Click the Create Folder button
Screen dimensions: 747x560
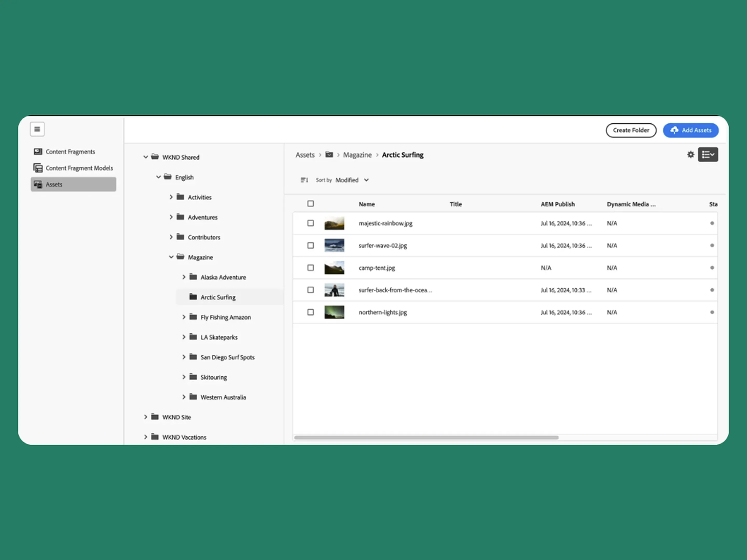631,130
